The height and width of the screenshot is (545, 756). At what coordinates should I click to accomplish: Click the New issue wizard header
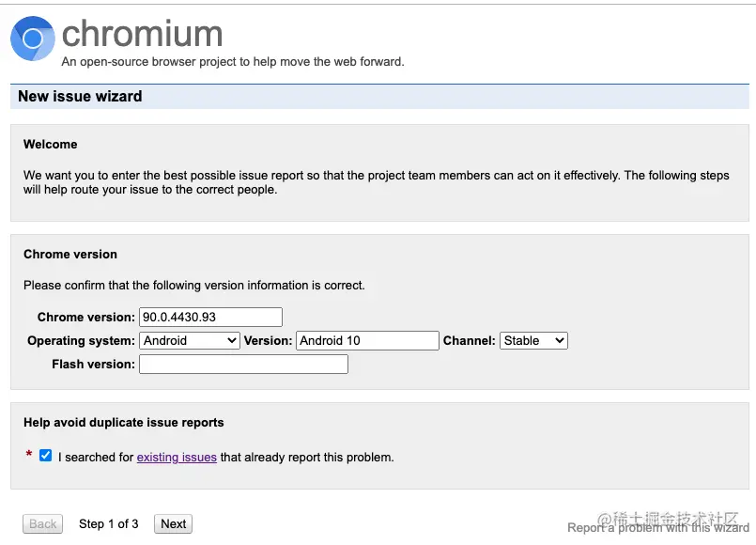[x=81, y=96]
